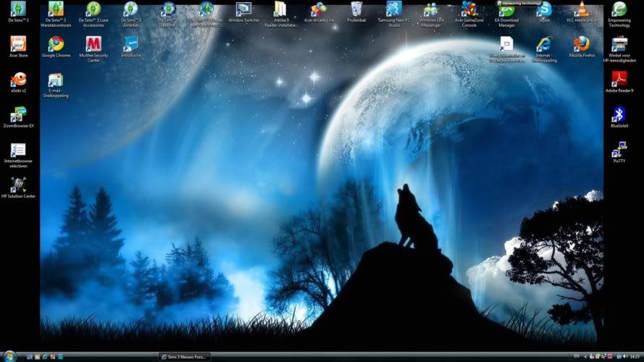Click the taskbar clock

point(635,357)
